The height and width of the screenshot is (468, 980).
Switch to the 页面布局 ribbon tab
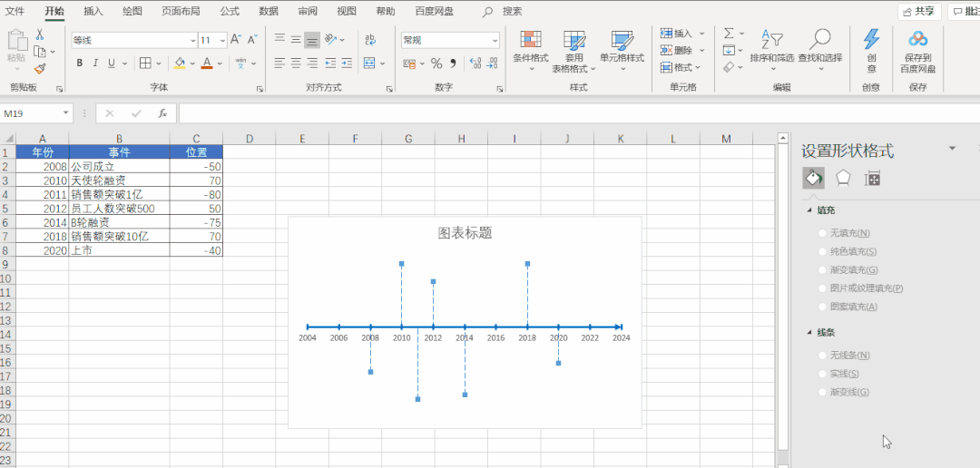[x=181, y=11]
